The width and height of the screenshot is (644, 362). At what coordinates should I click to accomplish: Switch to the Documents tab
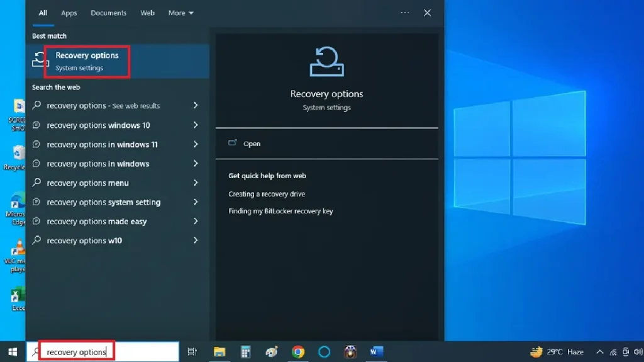[108, 13]
